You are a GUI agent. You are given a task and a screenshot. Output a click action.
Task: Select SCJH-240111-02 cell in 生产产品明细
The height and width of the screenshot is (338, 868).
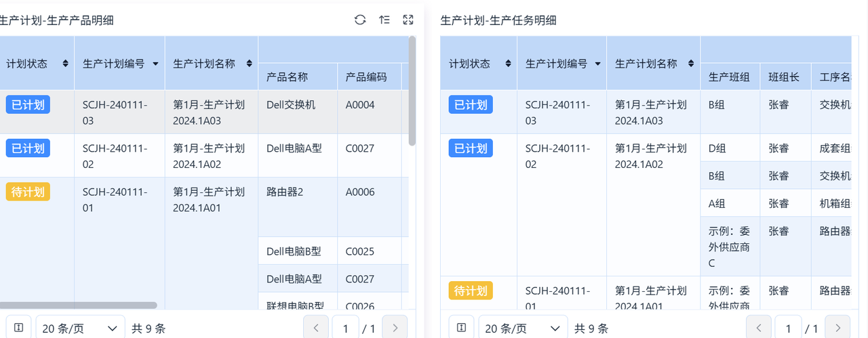pos(120,156)
